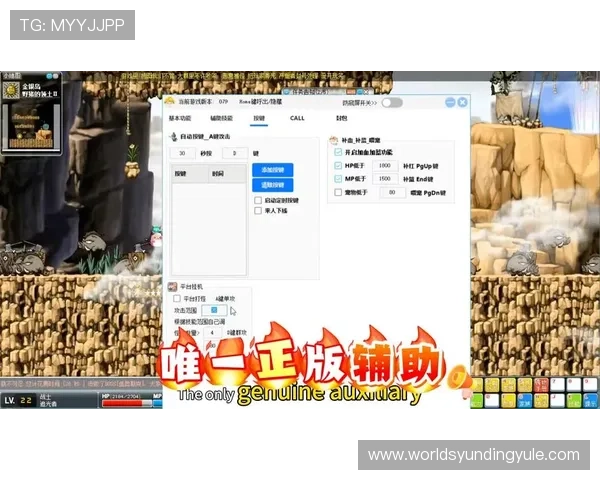Screen dimensions: 600x480
Task: Open the 封包 tab
Action: tap(341, 118)
